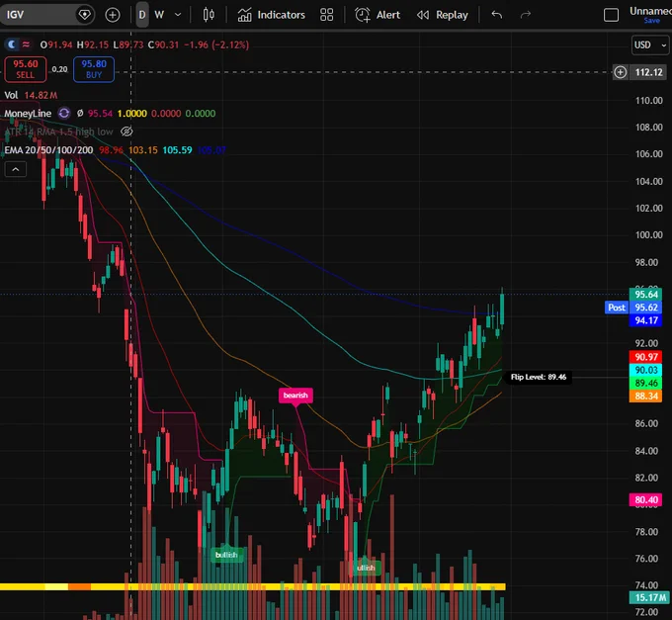Save the chart layout

click(x=651, y=21)
